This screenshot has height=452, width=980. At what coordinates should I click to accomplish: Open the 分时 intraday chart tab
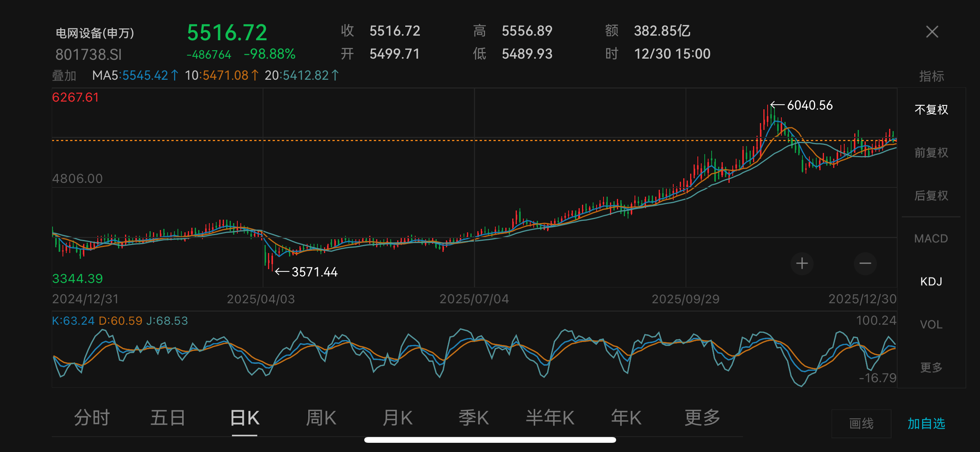pyautogui.click(x=92, y=418)
